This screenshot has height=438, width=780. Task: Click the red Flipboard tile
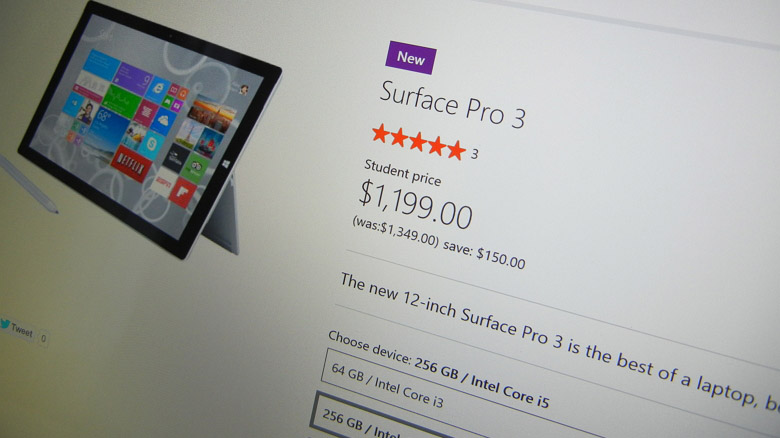pos(183,194)
